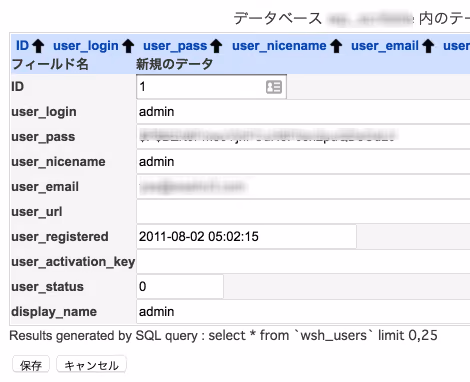Open the user_login column header link
This screenshot has width=470, height=382.
86,46
